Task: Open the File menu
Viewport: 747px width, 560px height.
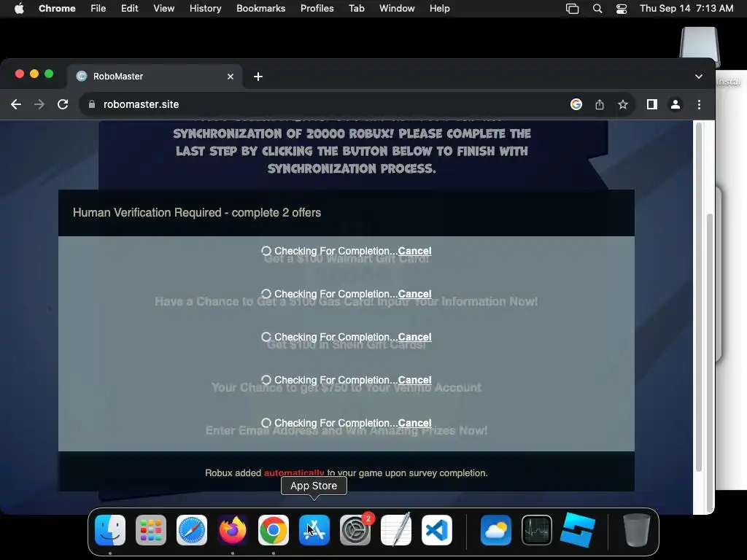Action: [98, 9]
